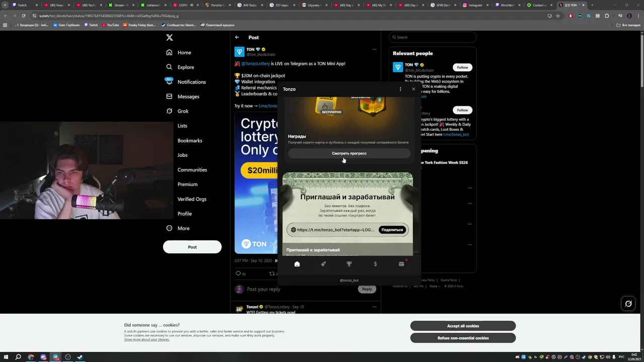Open Steam from the taskbar
This screenshot has width=644, height=362.
[80, 357]
